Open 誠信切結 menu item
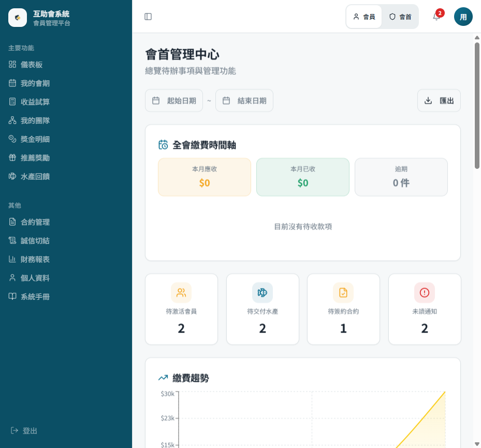481x448 pixels. 66,240
